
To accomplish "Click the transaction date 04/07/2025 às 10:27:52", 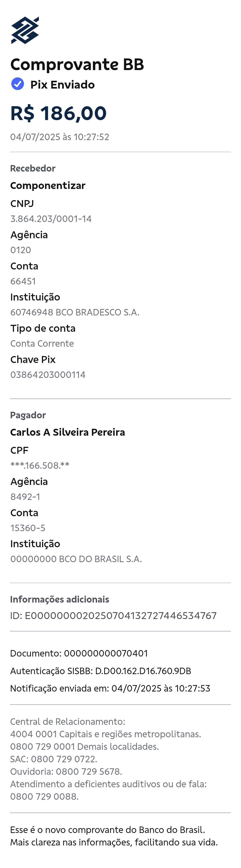I will 60,137.
